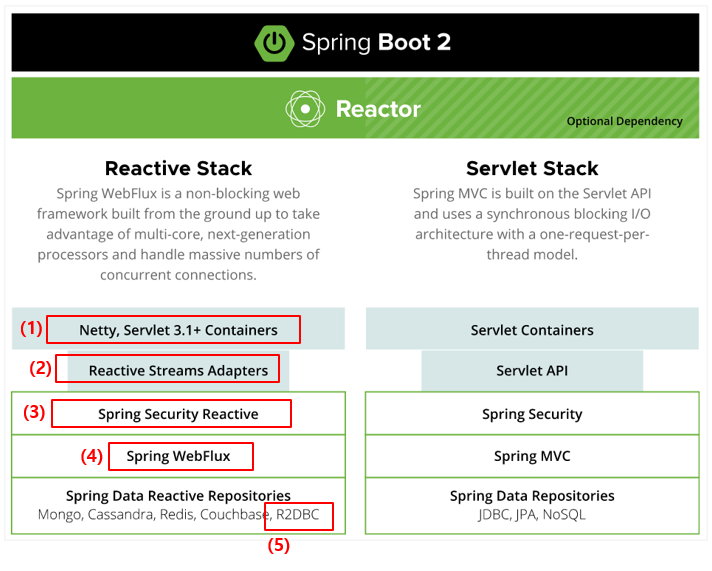Select the 'Spring Security Reactive' box
Screen dimensions: 712x571
click(x=172, y=413)
